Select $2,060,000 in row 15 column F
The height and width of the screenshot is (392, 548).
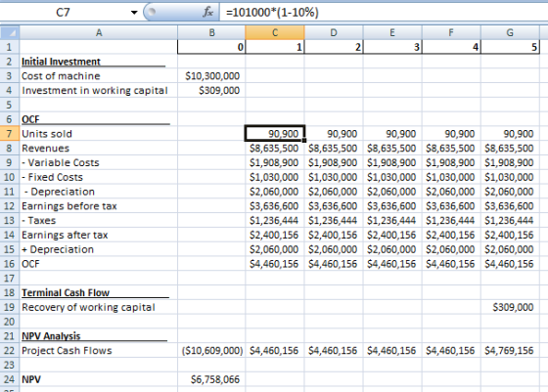tap(451, 249)
